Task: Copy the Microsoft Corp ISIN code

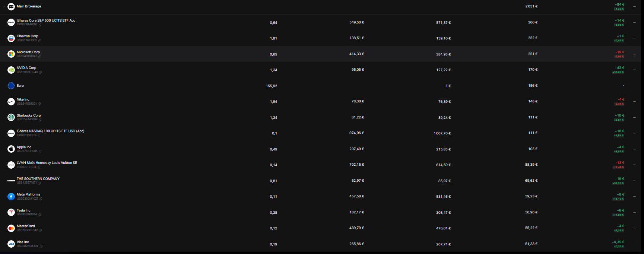Action: pos(40,56)
